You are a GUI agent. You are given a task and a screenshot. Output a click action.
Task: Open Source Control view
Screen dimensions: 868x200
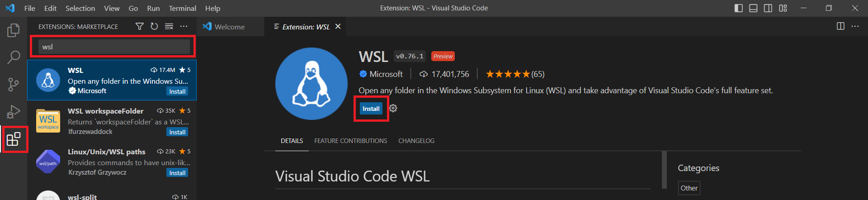(14, 85)
